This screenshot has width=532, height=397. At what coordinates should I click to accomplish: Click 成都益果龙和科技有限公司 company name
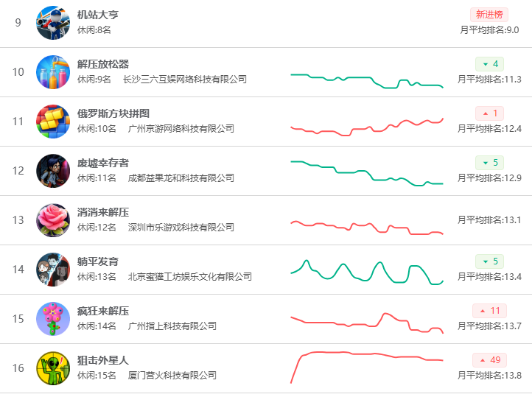[181, 178]
